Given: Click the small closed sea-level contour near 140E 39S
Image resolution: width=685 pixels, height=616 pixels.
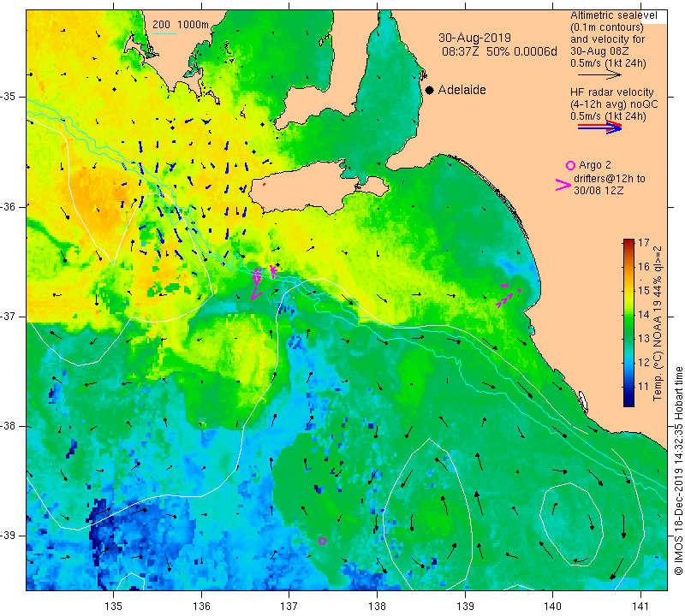Looking at the screenshot, I should [x=571, y=524].
